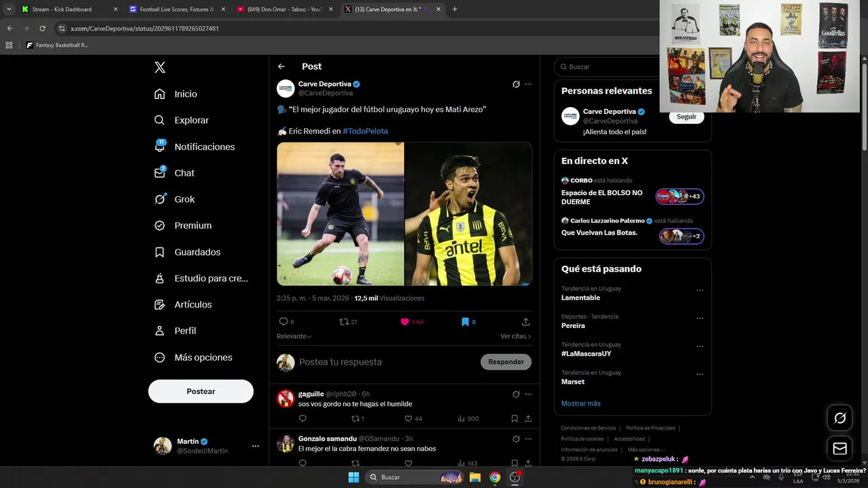868x488 pixels.
Task: Open Que Vuelvan Las Botas space
Action: pyautogui.click(x=633, y=231)
